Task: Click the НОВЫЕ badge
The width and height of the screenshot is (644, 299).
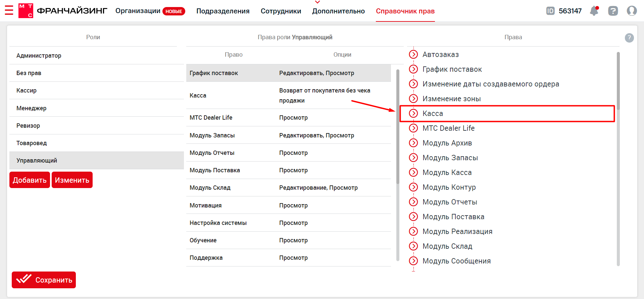Action: pyautogui.click(x=174, y=11)
